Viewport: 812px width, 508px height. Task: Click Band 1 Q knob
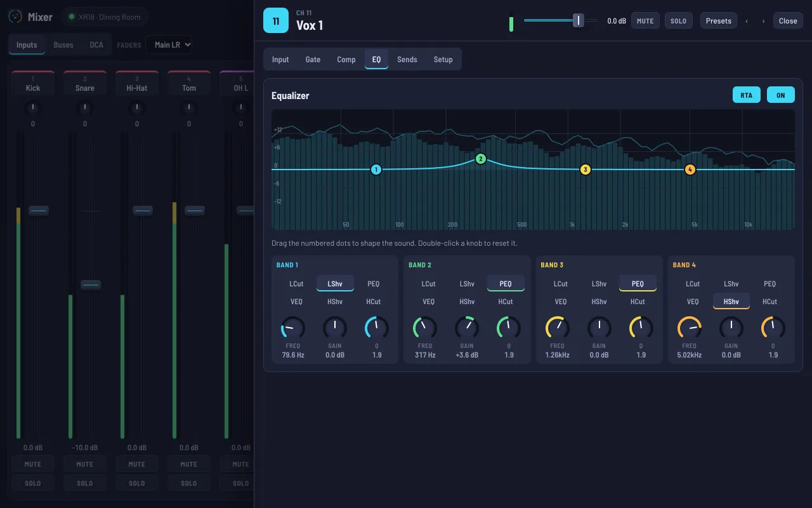[x=377, y=328]
